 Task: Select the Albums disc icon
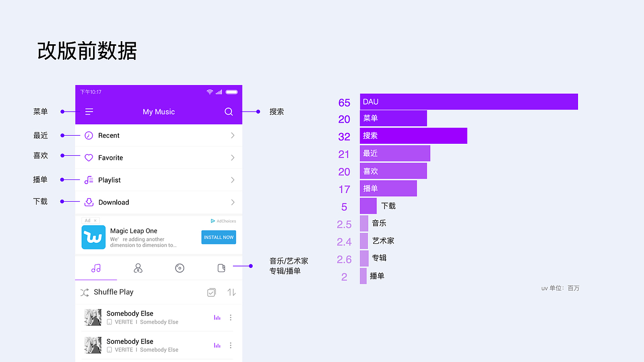click(x=180, y=268)
